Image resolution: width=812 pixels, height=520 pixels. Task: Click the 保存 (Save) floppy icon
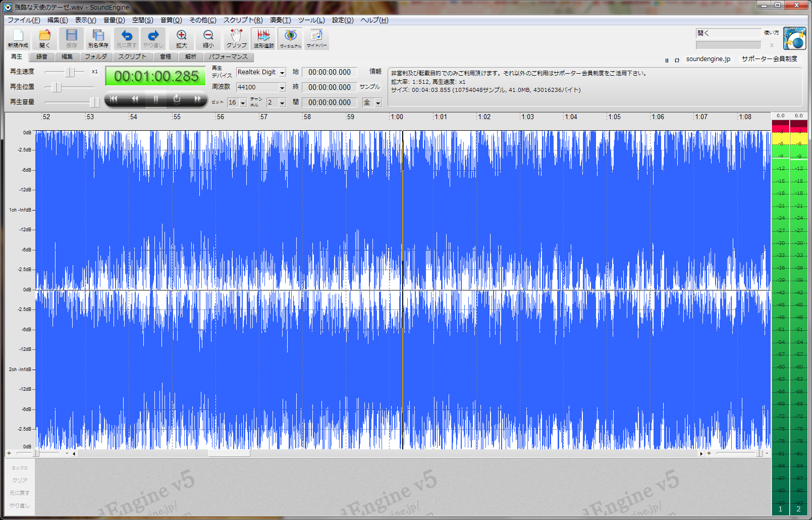click(72, 38)
